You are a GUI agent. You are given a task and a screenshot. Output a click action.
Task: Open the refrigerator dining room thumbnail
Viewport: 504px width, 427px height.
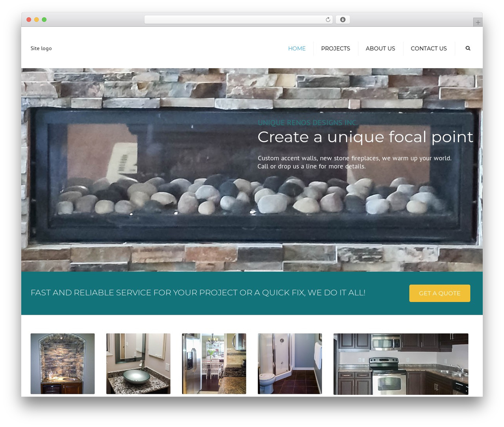coord(214,364)
